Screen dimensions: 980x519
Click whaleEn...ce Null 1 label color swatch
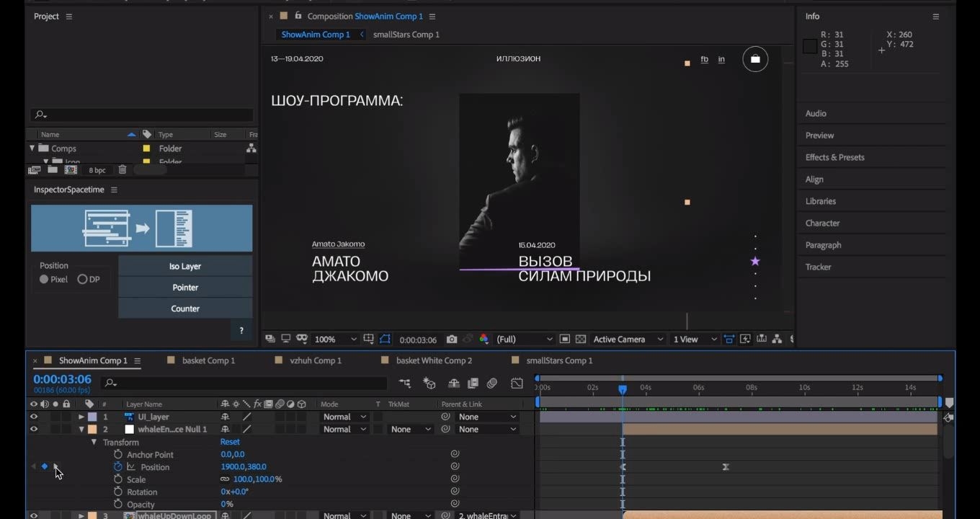[92, 430]
